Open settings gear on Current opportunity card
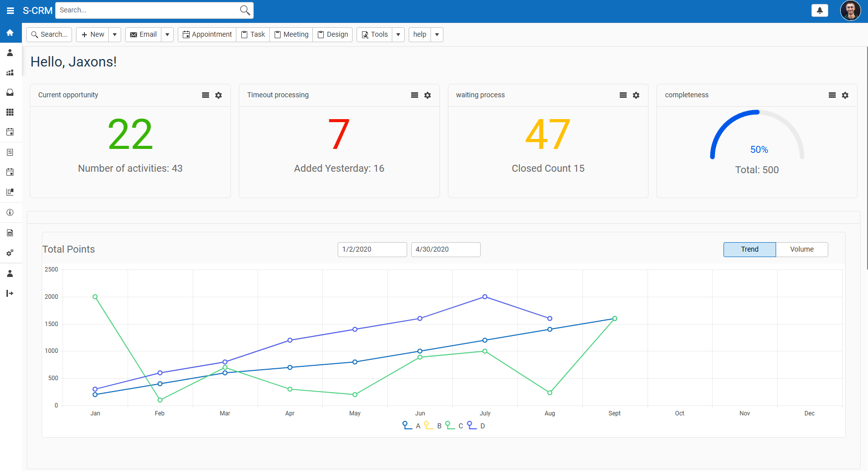The image size is (868, 471). pyautogui.click(x=218, y=95)
